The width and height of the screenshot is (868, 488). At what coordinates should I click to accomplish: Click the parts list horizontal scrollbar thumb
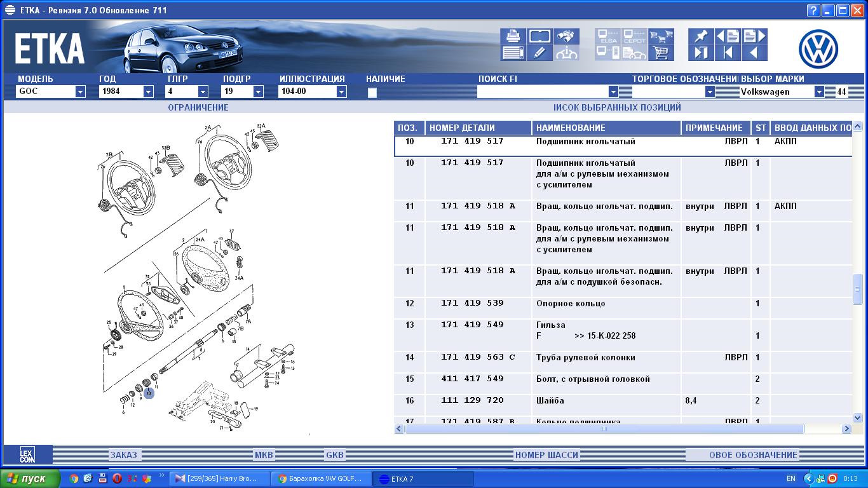point(604,429)
